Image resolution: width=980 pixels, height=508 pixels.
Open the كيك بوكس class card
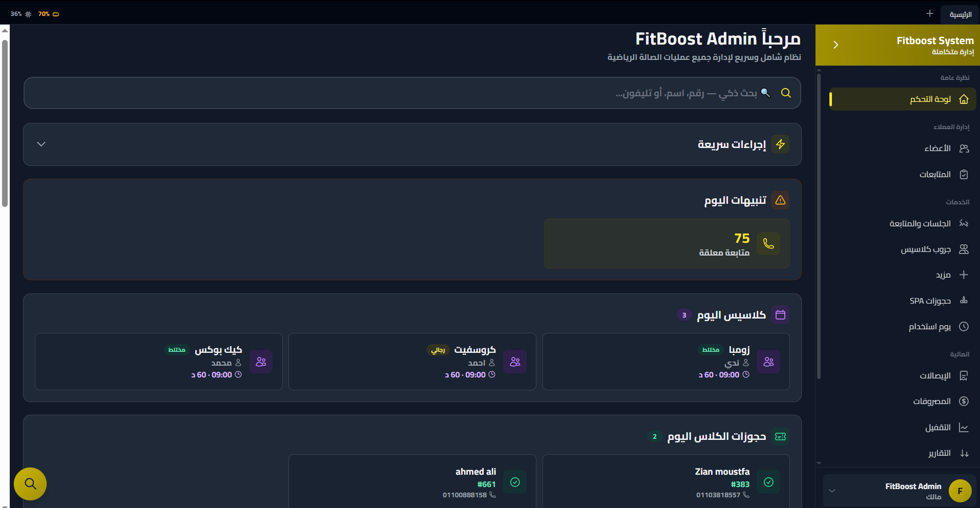[159, 362]
